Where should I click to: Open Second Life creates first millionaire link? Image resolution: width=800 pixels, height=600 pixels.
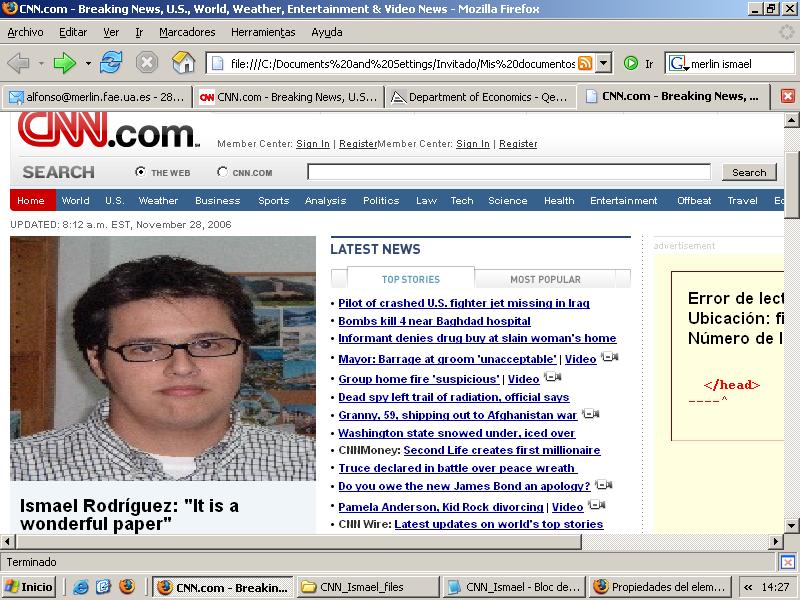(x=502, y=450)
